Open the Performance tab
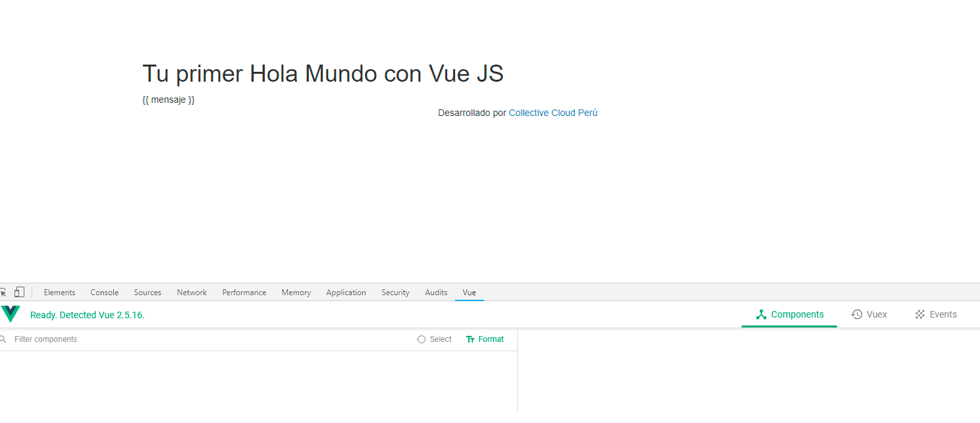 [244, 293]
